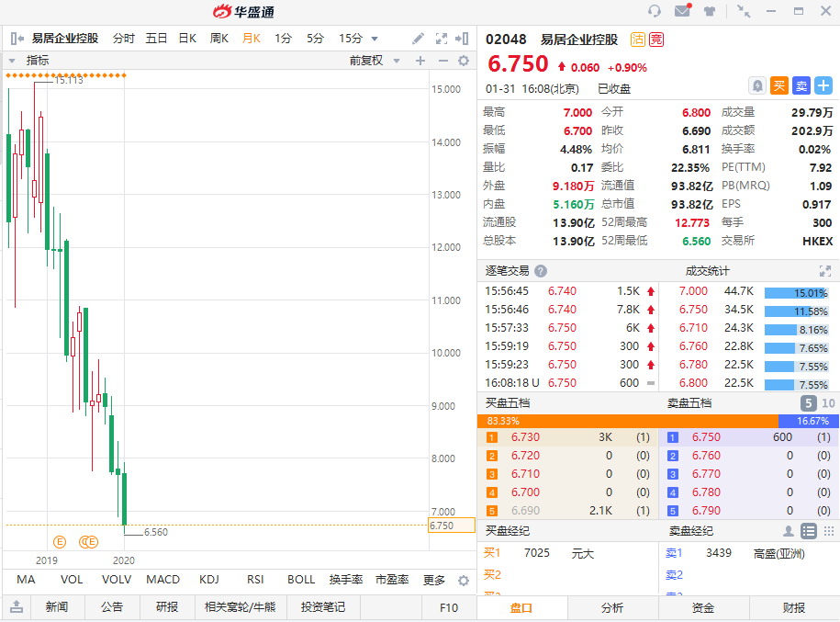840x622 pixels.
Task: Click the help icon beside 逐笔交易
Action: coord(541,271)
